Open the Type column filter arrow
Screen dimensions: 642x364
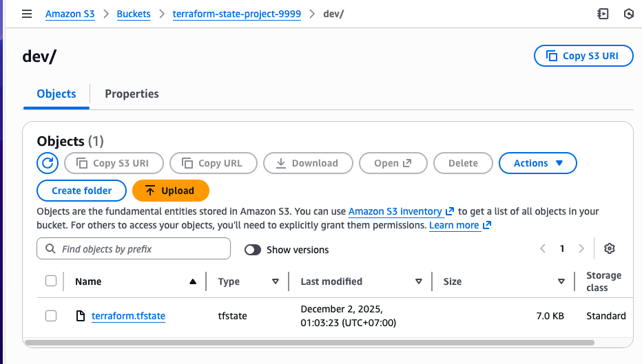click(x=276, y=281)
